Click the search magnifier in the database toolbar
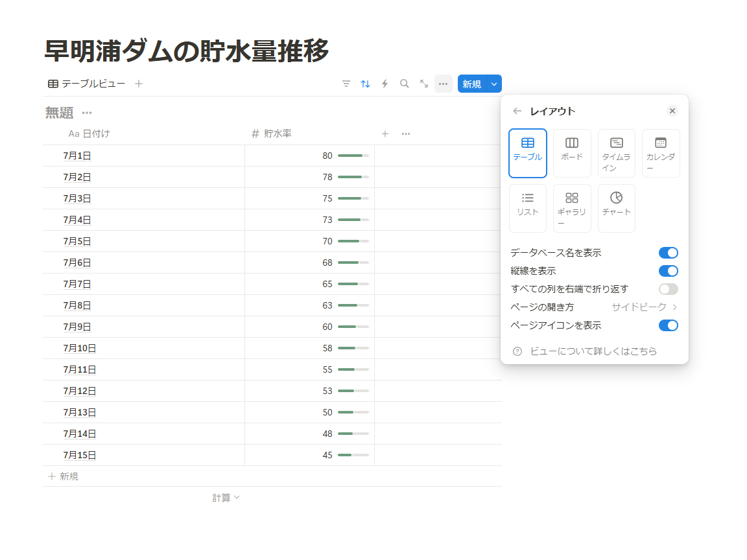Image resolution: width=747 pixels, height=560 pixels. point(404,84)
